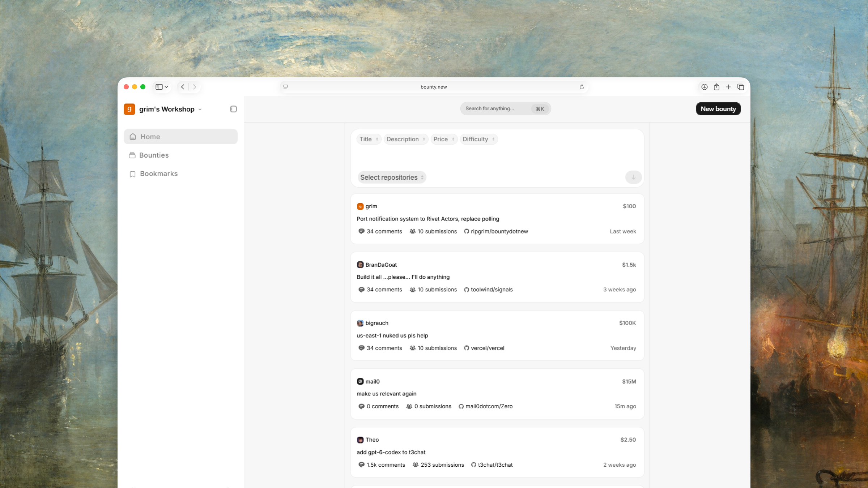
Task: Open the Difficulty selector chip
Action: [478, 139]
